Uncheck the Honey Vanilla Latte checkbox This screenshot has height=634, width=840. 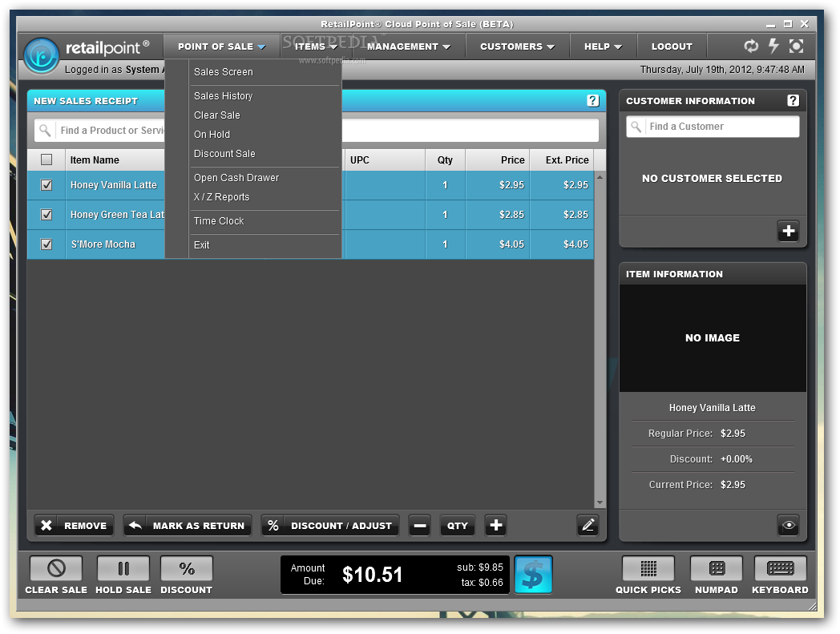(x=46, y=185)
